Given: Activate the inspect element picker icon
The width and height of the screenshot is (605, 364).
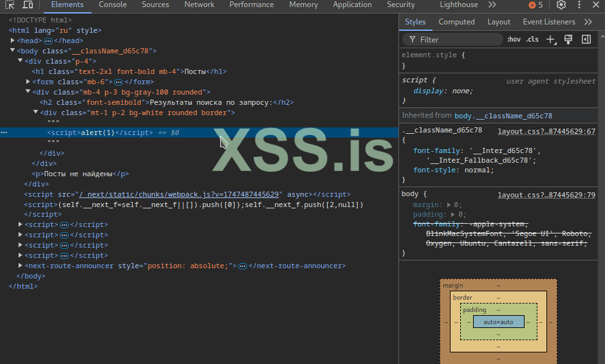Looking at the screenshot, I should coord(10,5).
